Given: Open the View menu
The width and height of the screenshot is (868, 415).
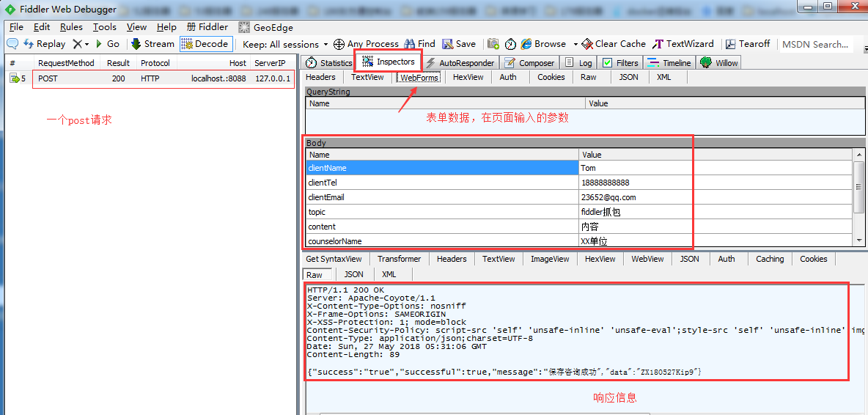Looking at the screenshot, I should coord(136,27).
